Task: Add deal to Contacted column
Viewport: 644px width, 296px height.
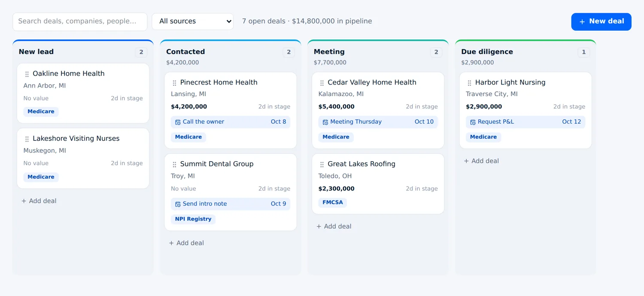Action: [x=186, y=243]
